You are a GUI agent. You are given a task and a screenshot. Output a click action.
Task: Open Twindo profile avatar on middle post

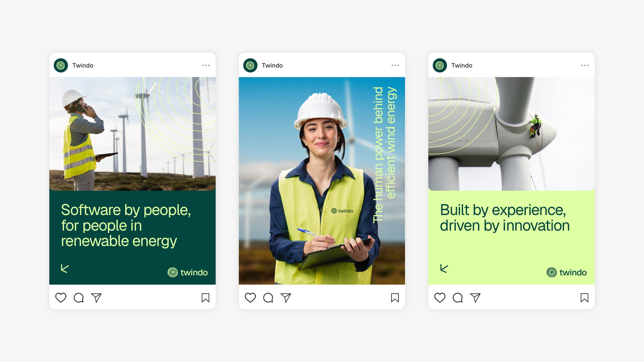250,65
